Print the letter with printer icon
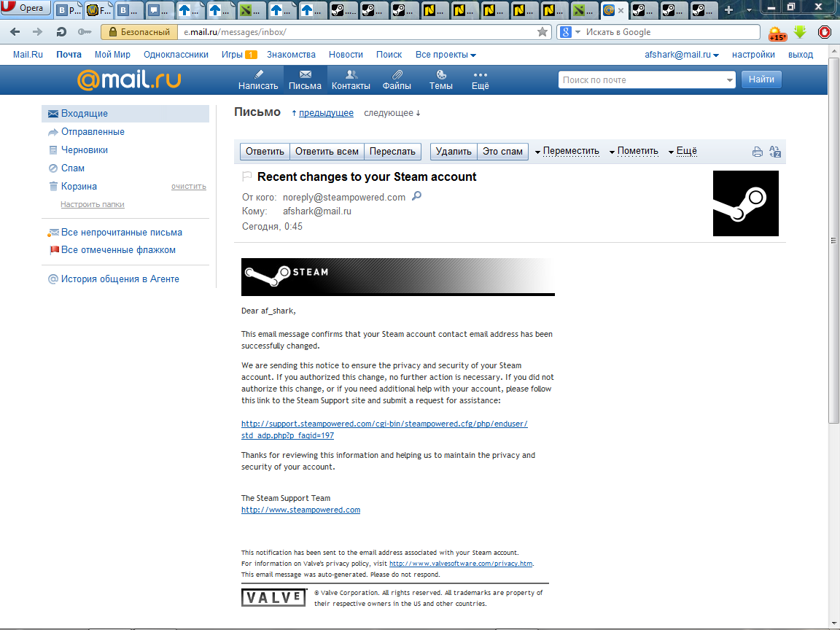This screenshot has width=840, height=630. click(757, 152)
